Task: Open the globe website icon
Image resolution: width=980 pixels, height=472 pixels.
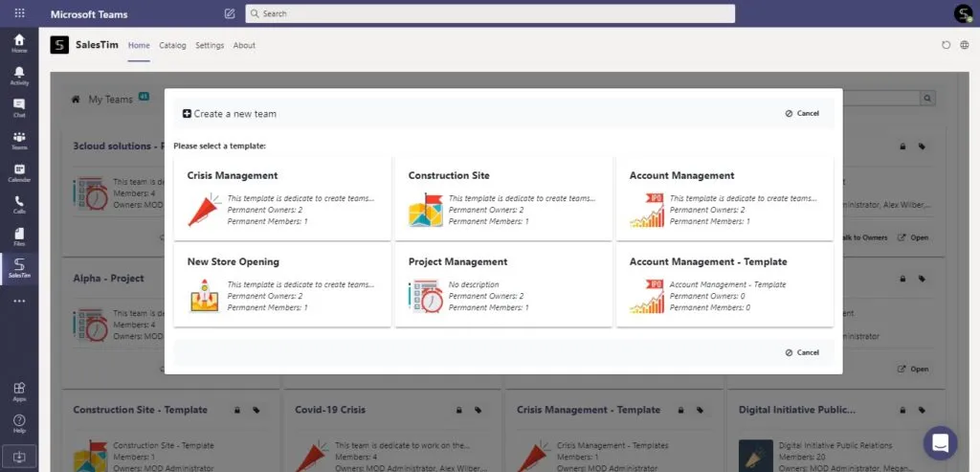Action: coord(965,45)
